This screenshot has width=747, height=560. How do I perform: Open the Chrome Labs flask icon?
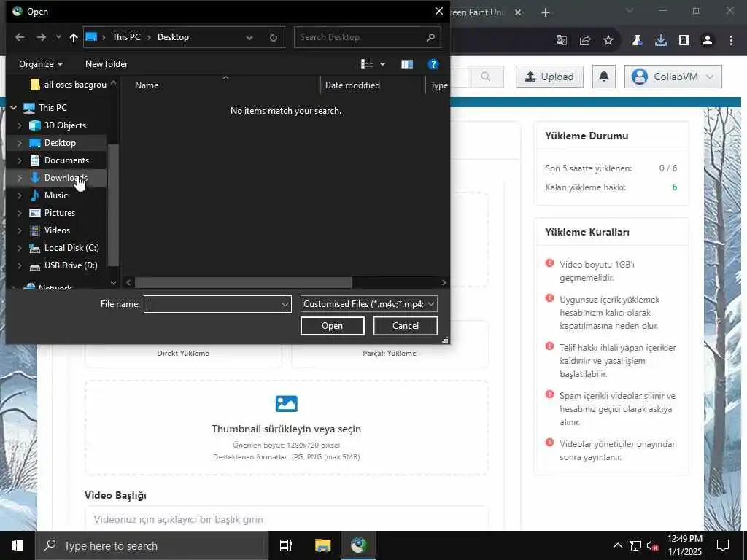pyautogui.click(x=637, y=41)
